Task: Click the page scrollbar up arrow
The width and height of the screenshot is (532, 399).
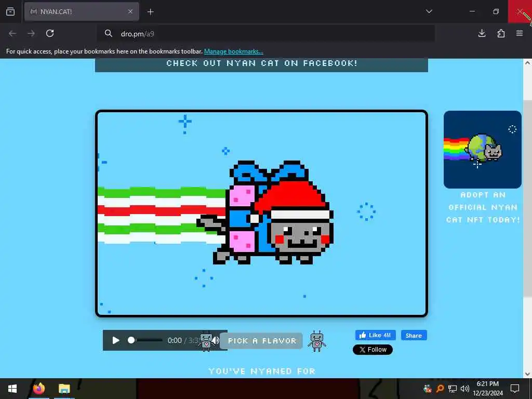Action: point(527,63)
